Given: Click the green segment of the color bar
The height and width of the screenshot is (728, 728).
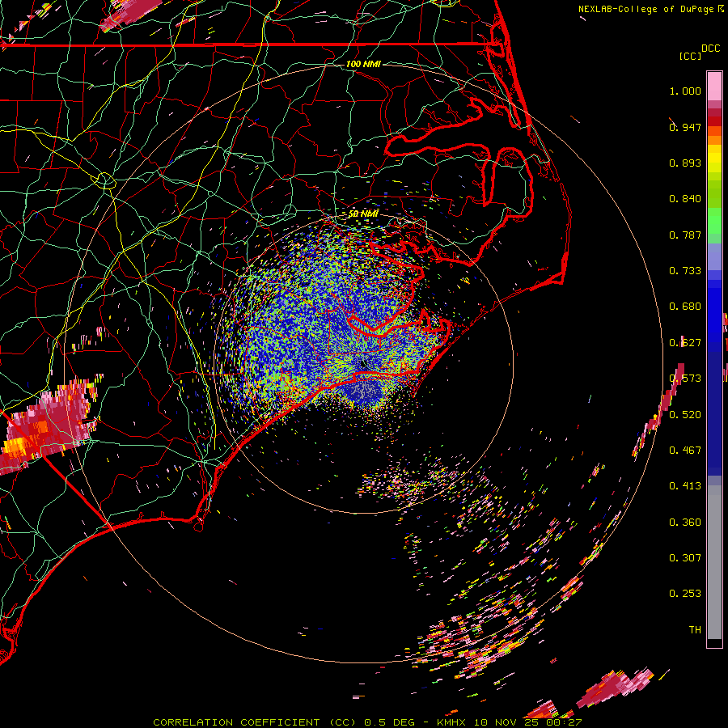Looking at the screenshot, I should point(714,221).
